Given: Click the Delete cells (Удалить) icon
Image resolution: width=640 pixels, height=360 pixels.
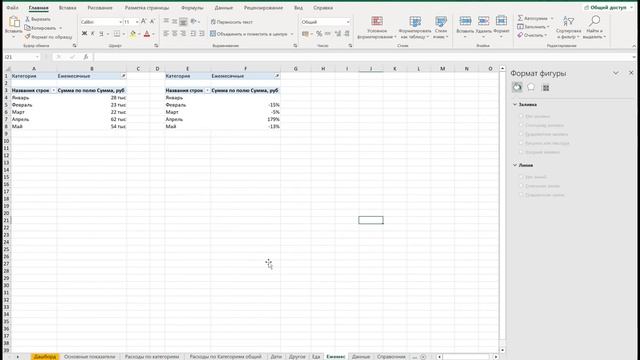Looking at the screenshot, I should 483,21.
